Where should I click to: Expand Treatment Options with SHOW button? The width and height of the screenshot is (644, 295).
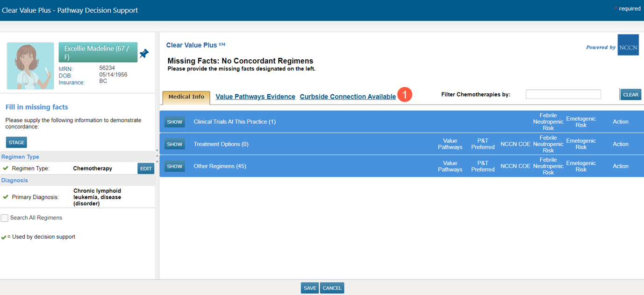[x=175, y=144]
